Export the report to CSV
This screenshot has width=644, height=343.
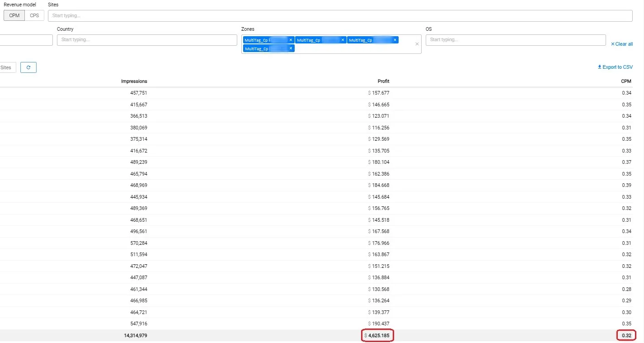615,67
